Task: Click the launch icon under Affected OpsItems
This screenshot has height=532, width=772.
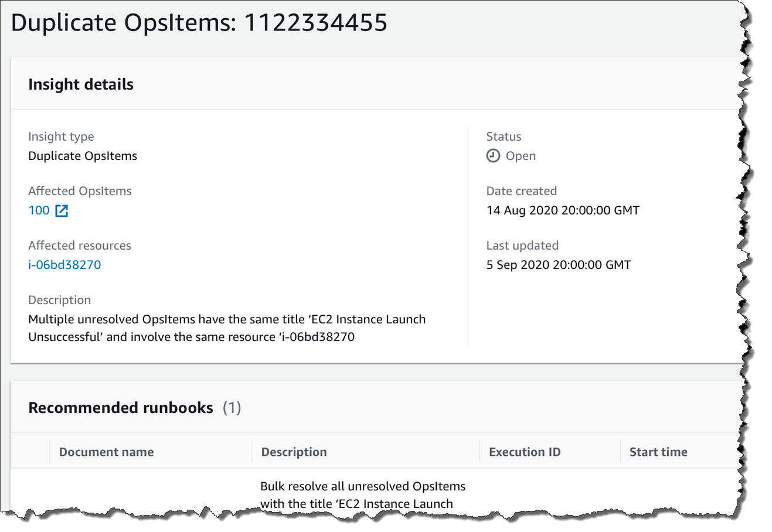Action: (61, 210)
